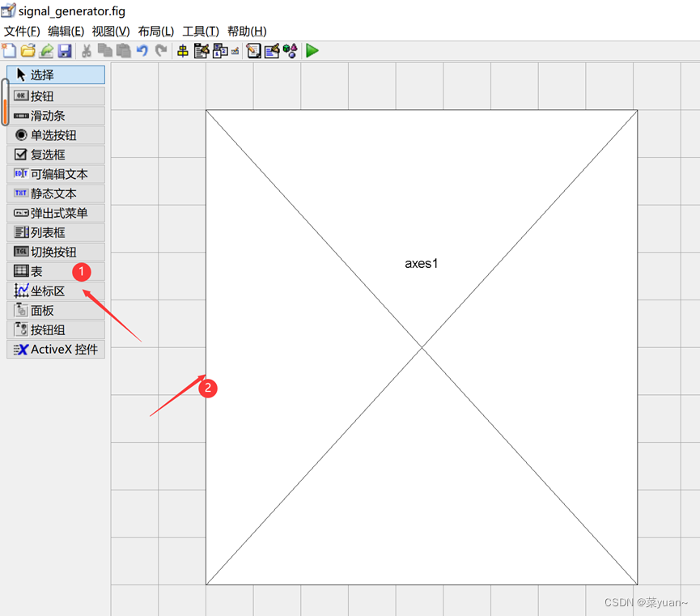Screen dimensions: 700x616
Task: Open the Object Browser from the toolbar
Action: click(x=291, y=50)
